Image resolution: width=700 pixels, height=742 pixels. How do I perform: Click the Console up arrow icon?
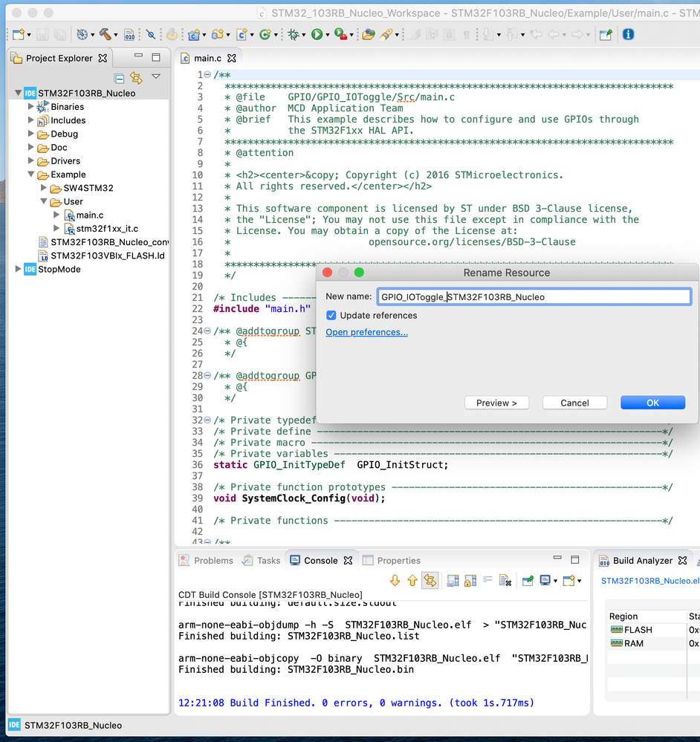click(412, 581)
